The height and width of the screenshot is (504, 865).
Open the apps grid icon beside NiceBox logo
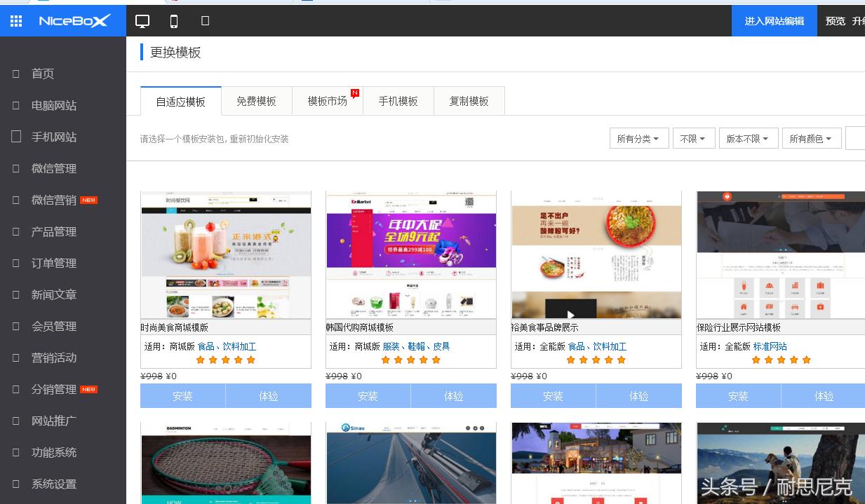[x=15, y=20]
